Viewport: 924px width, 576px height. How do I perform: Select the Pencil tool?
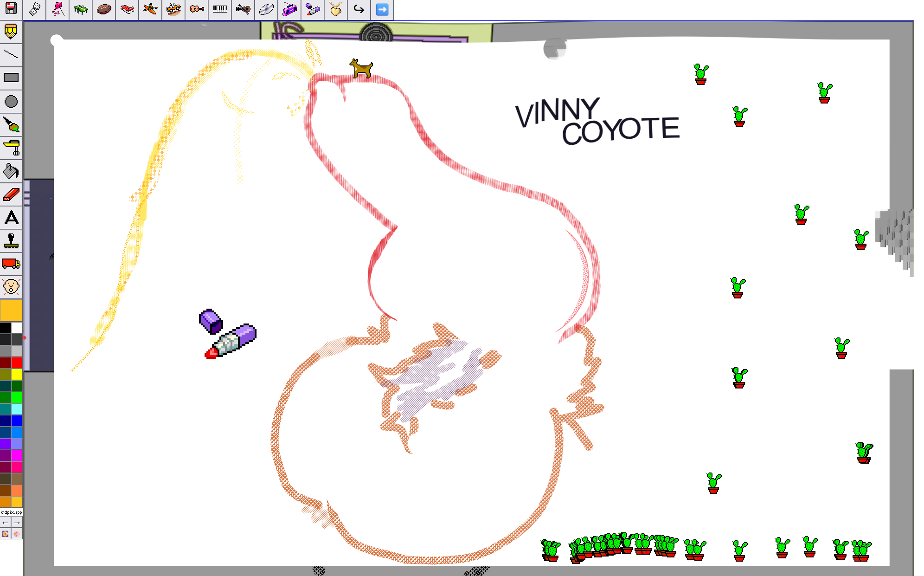(x=11, y=32)
